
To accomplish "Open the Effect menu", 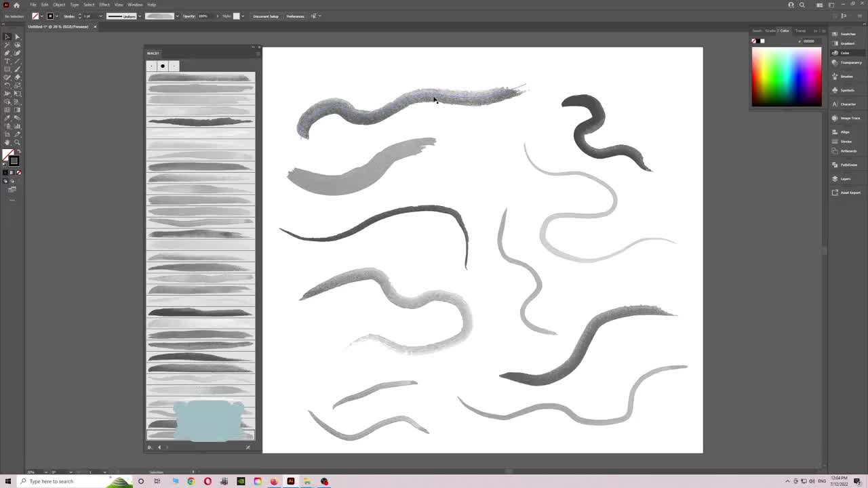I will point(104,5).
